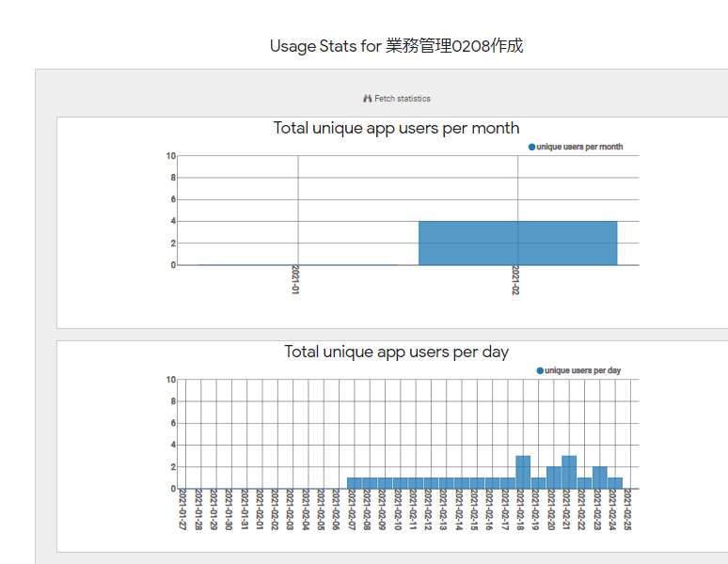Image resolution: width=728 pixels, height=564 pixels.
Task: Click the binoculars icon beside Fetch statistics
Action: [368, 99]
